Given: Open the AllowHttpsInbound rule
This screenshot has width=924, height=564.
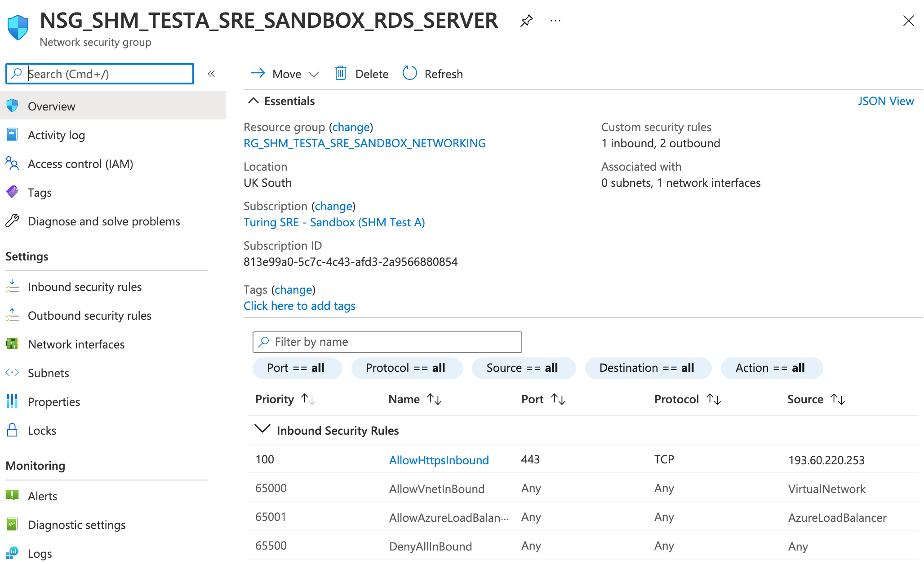Looking at the screenshot, I should [439, 460].
